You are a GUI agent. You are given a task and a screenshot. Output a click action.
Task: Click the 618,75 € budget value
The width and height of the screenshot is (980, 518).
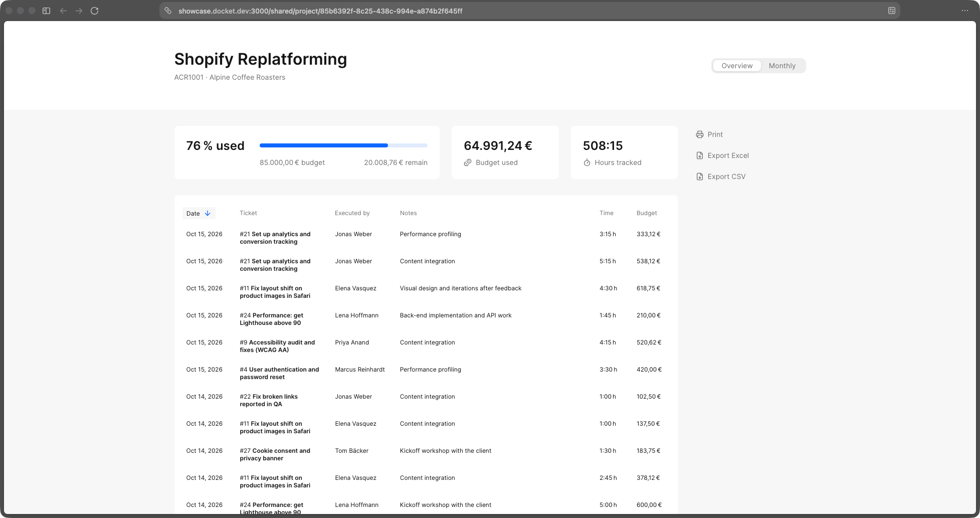click(x=649, y=288)
